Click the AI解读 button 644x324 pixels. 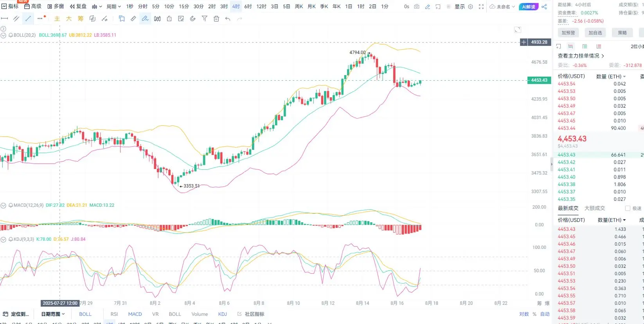(x=529, y=7)
